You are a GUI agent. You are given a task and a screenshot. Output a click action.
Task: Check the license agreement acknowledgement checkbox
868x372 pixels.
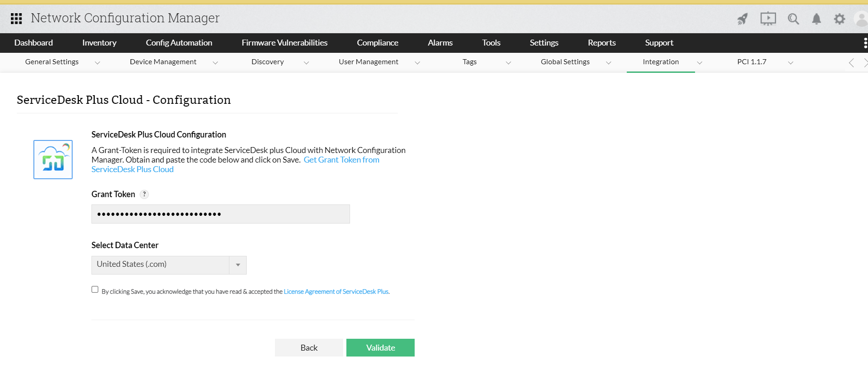click(x=95, y=290)
